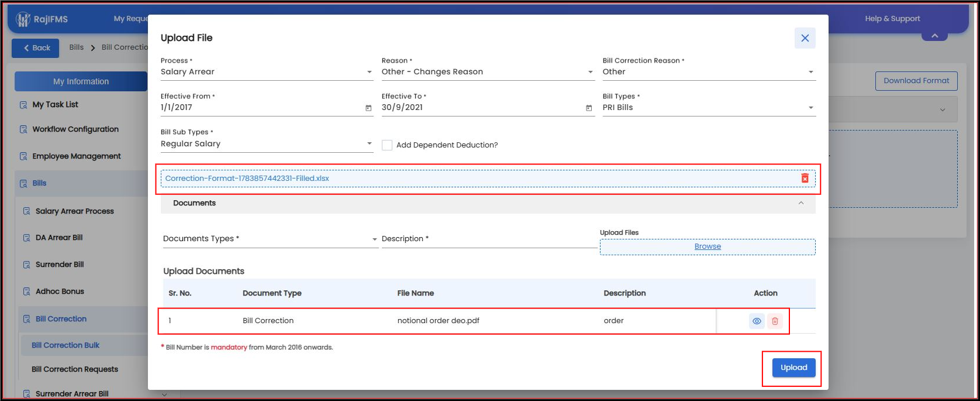Open Help & Support
This screenshot has height=401, width=980.
tap(892, 19)
